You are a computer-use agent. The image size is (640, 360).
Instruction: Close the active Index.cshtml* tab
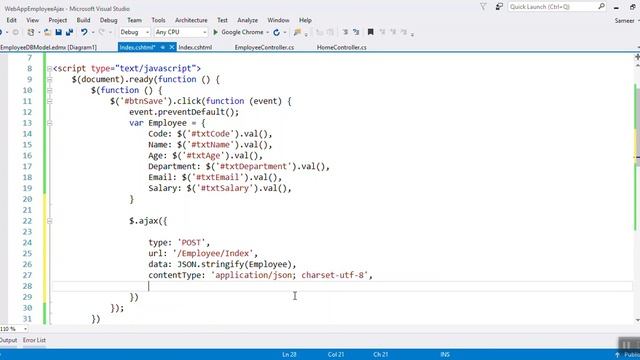pyautogui.click(x=172, y=47)
